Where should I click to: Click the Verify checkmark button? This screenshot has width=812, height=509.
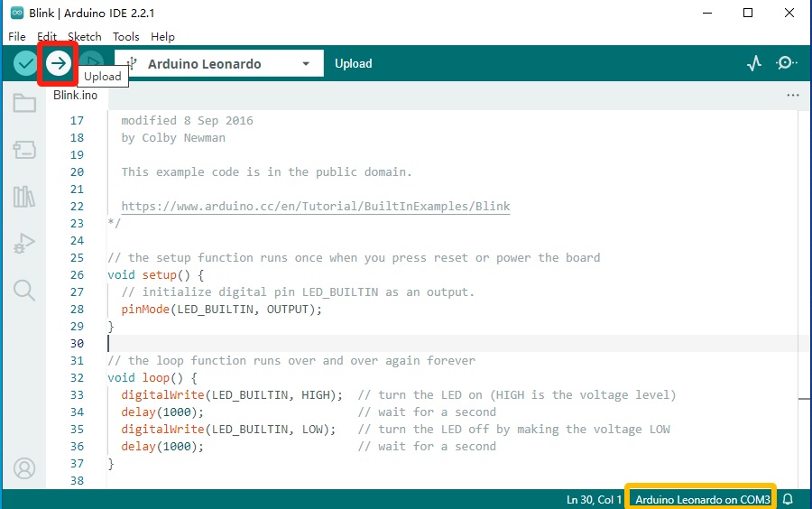pyautogui.click(x=25, y=64)
